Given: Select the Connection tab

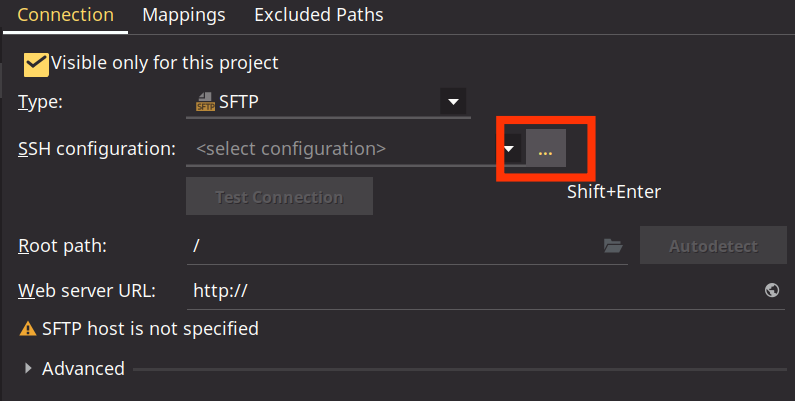Looking at the screenshot, I should [65, 15].
